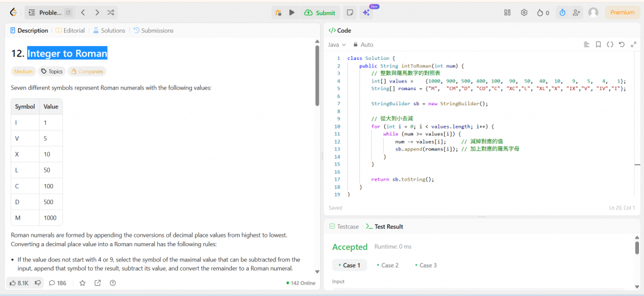Screen dimensions: 644x296
Task: Click the Value column header
Action: (x=51, y=106)
